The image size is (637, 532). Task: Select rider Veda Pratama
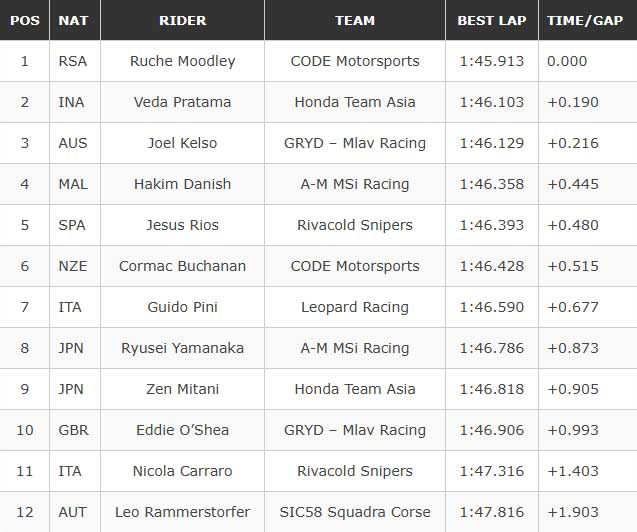click(182, 102)
